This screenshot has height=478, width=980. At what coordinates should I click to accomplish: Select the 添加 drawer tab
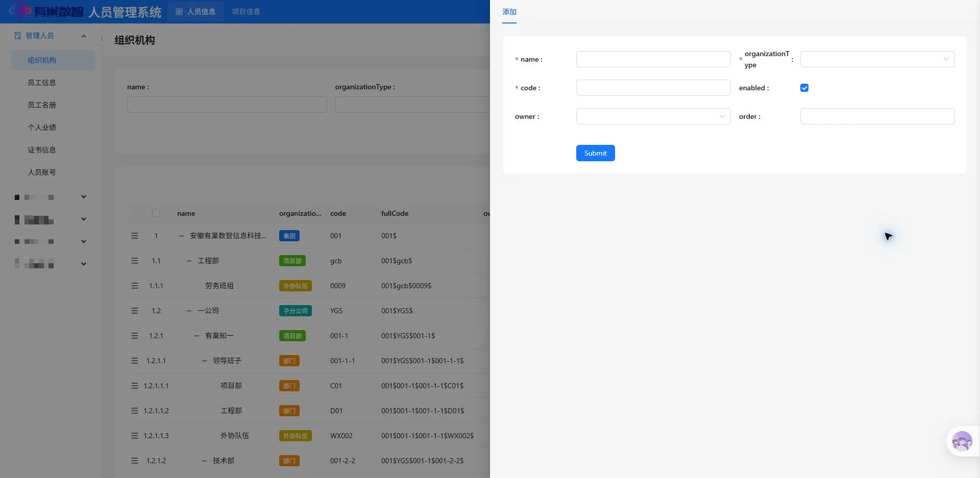[x=509, y=12]
